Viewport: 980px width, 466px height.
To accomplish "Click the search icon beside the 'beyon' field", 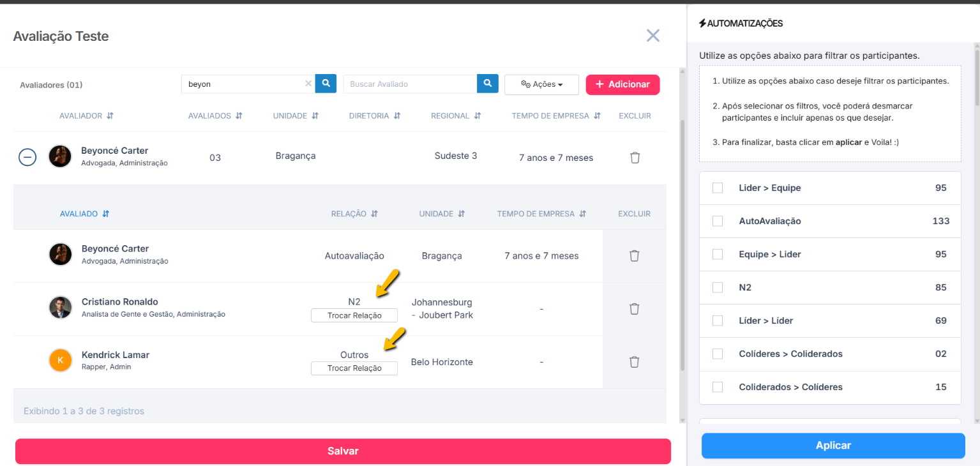I will click(326, 84).
